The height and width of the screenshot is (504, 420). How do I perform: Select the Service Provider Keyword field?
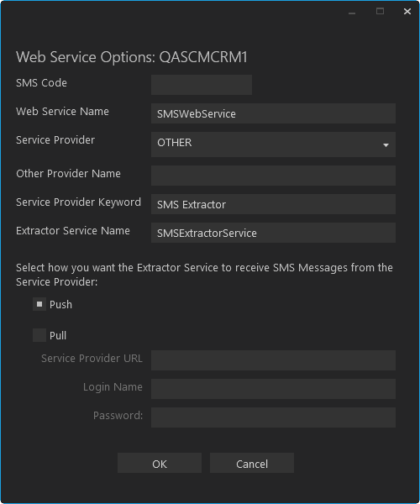tap(273, 204)
